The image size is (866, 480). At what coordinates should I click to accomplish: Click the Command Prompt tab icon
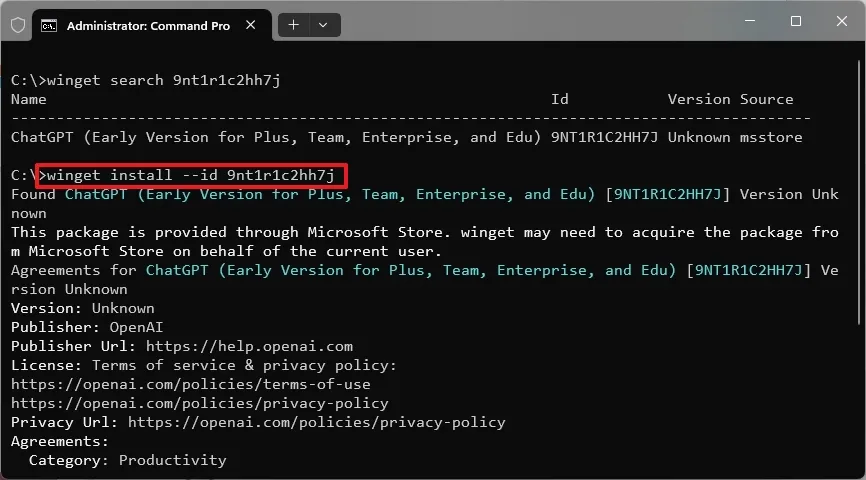click(x=49, y=25)
